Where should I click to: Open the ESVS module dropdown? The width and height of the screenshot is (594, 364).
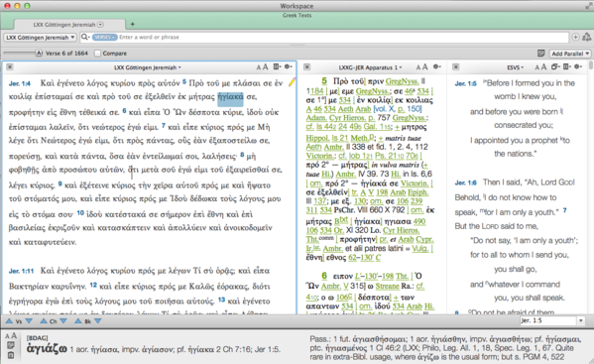pyautogui.click(x=516, y=67)
